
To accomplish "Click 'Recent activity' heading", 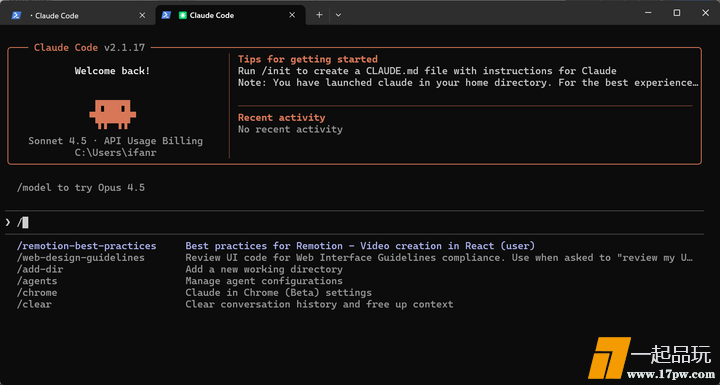I will pos(281,118).
